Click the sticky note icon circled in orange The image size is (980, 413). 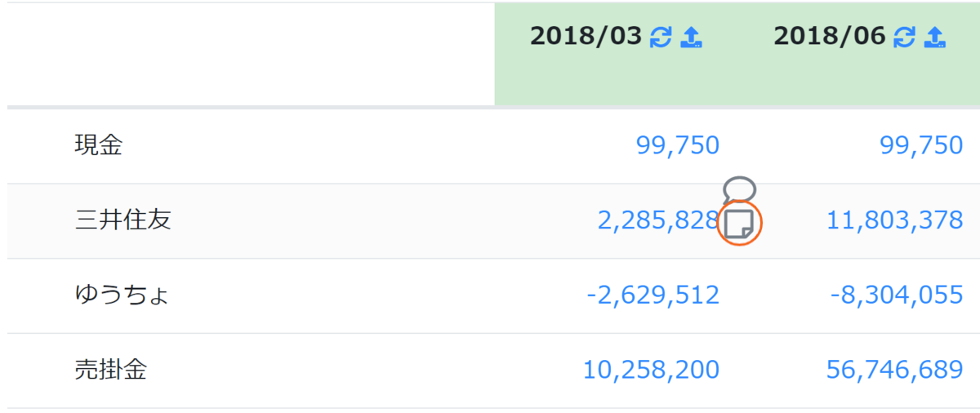739,224
